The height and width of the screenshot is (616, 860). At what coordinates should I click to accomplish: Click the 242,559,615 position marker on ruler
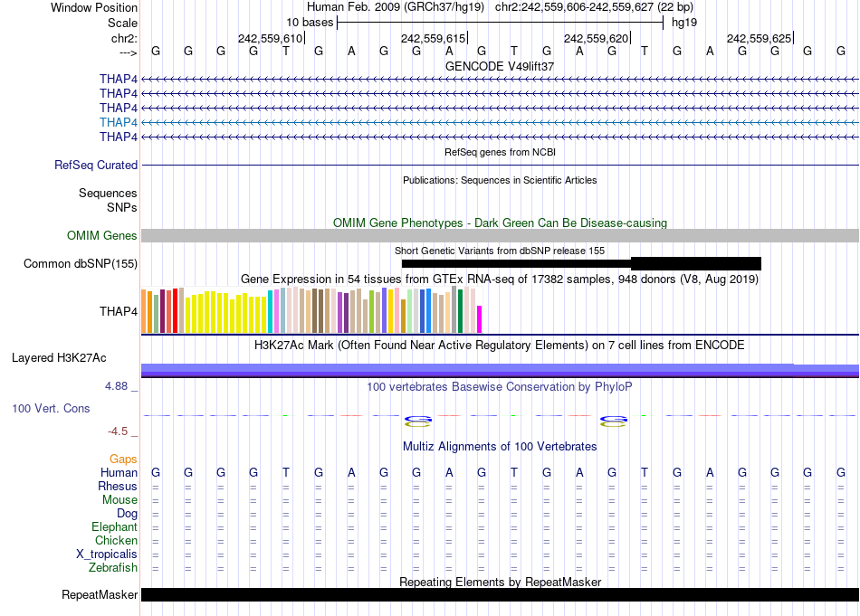(433, 38)
